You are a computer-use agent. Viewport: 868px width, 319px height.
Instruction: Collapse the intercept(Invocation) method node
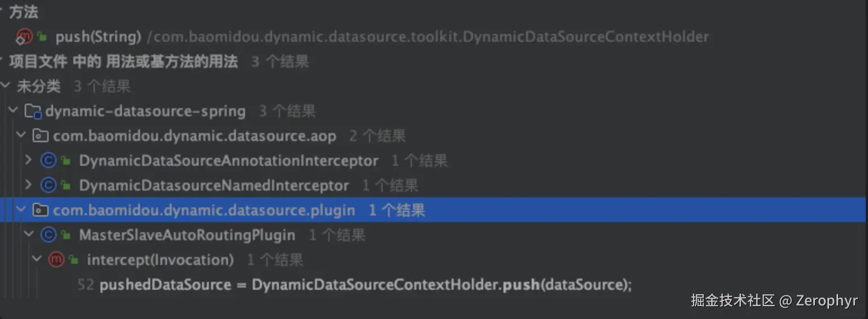coord(37,260)
